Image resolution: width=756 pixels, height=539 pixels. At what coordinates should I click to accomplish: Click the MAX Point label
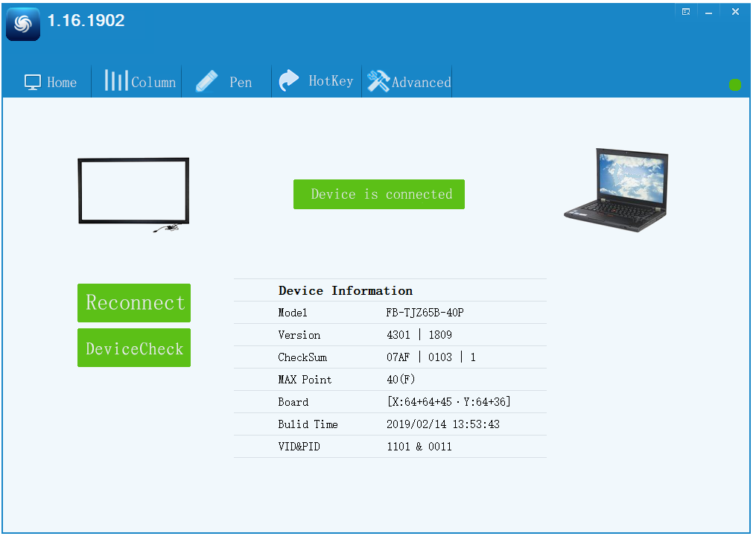coord(305,380)
